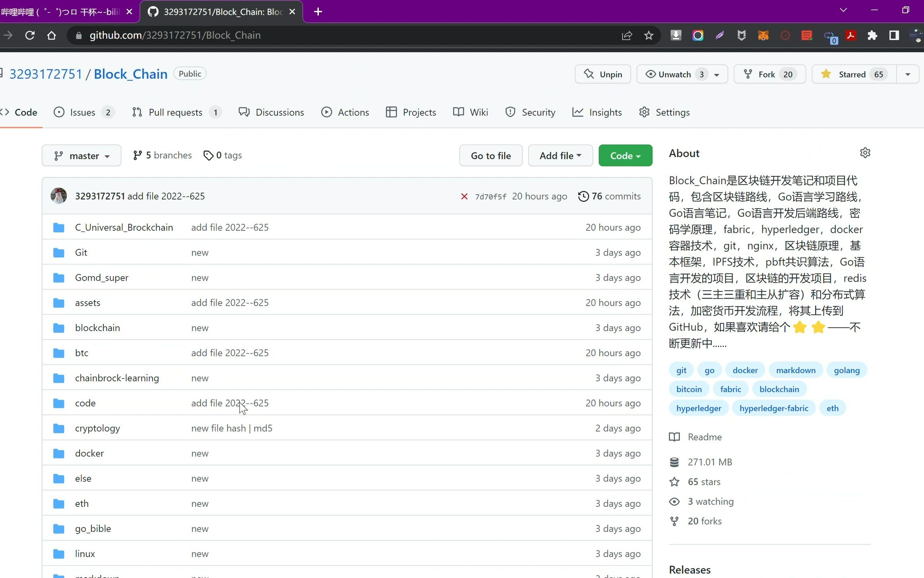Switch to the Actions tab
The image size is (924, 578).
[x=345, y=112]
